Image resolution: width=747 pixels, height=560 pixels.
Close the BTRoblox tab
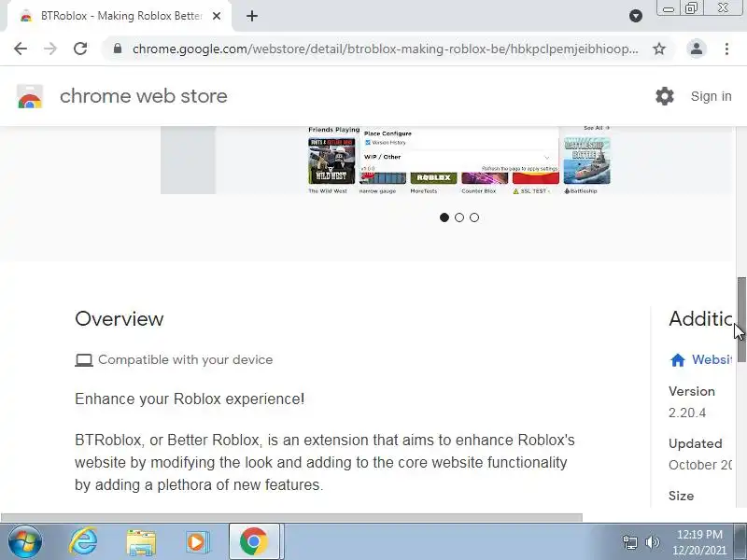(217, 16)
